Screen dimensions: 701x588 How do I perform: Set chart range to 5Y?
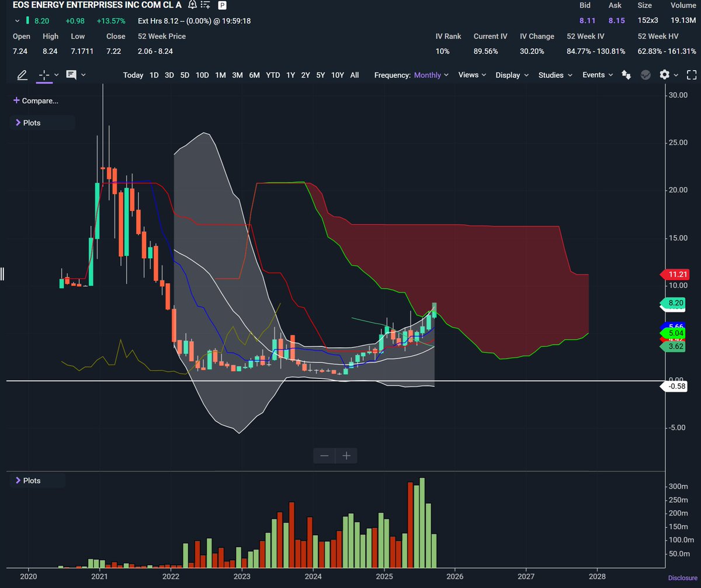click(x=321, y=75)
